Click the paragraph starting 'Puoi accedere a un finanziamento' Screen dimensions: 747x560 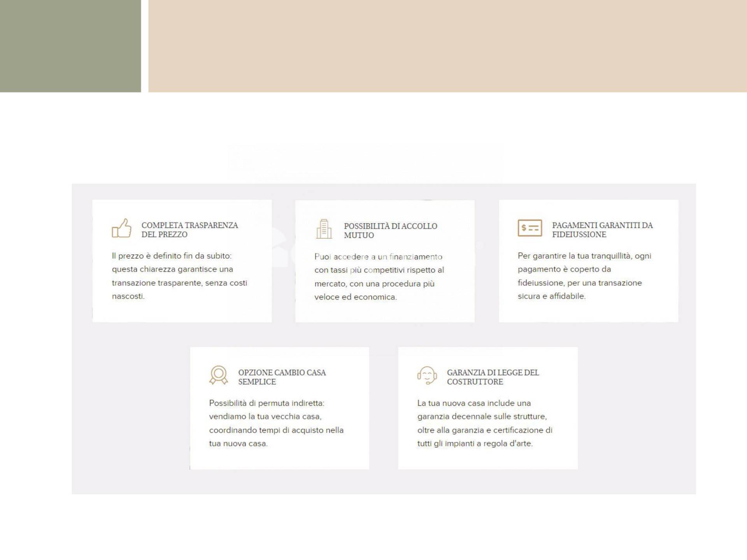(x=379, y=276)
